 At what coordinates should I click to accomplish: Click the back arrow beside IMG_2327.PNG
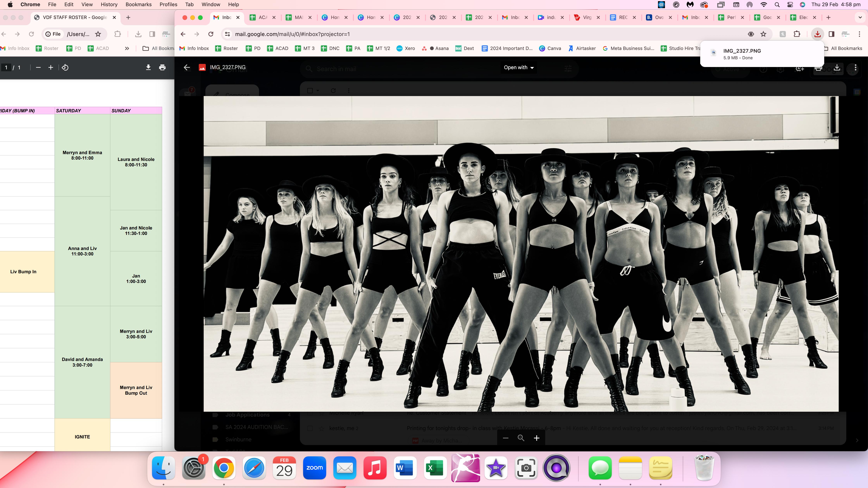pyautogui.click(x=187, y=67)
